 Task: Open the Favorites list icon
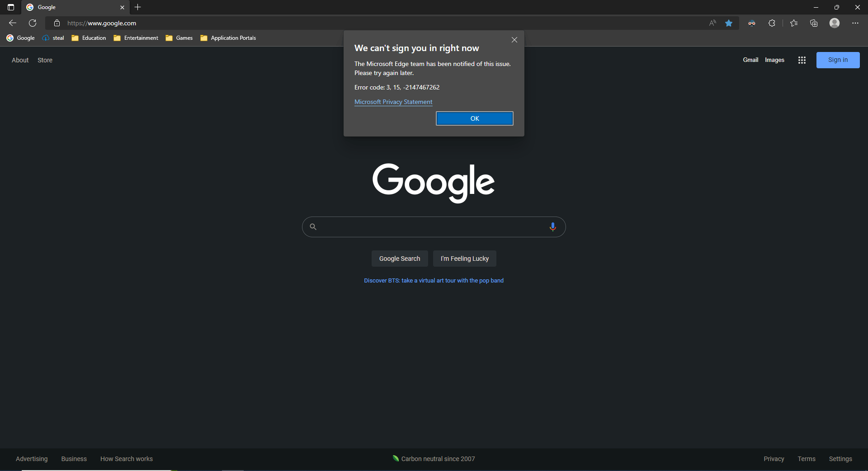(794, 23)
